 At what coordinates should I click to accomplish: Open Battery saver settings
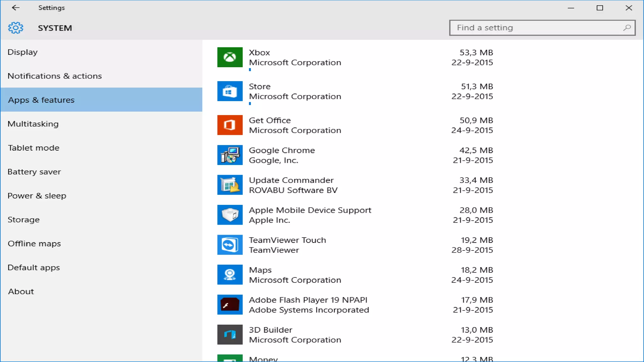pos(101,172)
